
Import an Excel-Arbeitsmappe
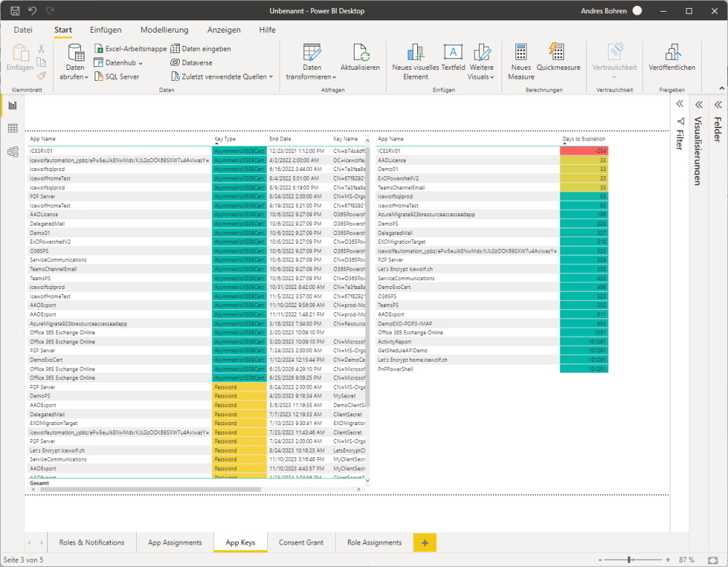pyautogui.click(x=130, y=49)
